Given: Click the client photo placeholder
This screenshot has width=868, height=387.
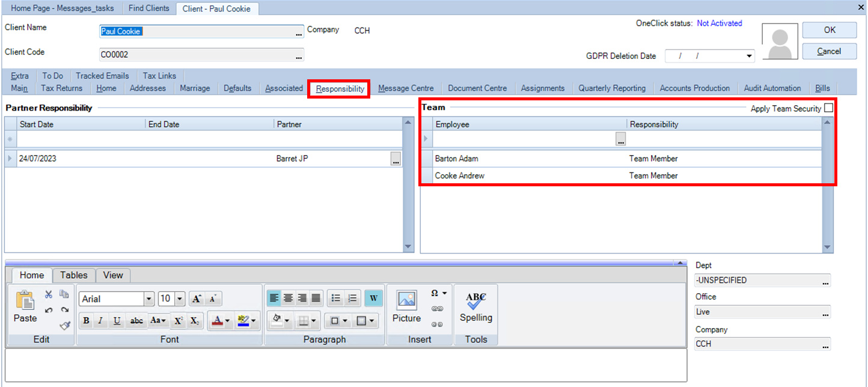Looking at the screenshot, I should (x=780, y=42).
